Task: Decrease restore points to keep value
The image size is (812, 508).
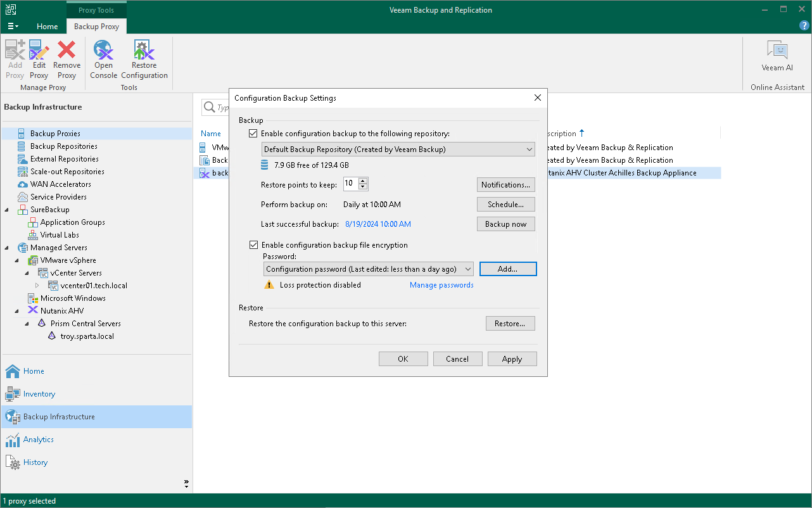Action: point(363,187)
